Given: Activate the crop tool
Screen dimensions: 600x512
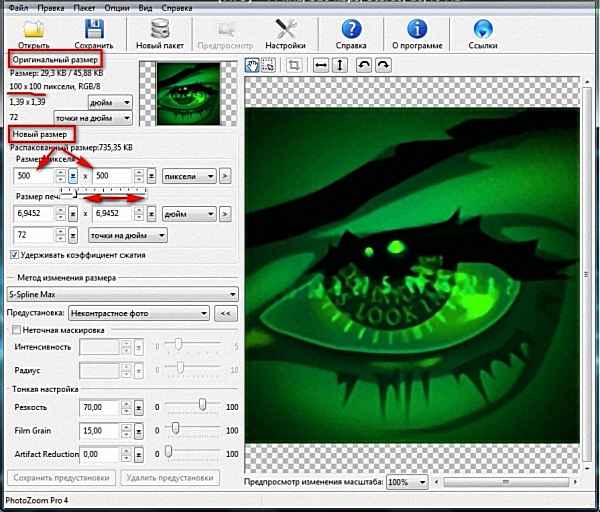Looking at the screenshot, I should 295,65.
